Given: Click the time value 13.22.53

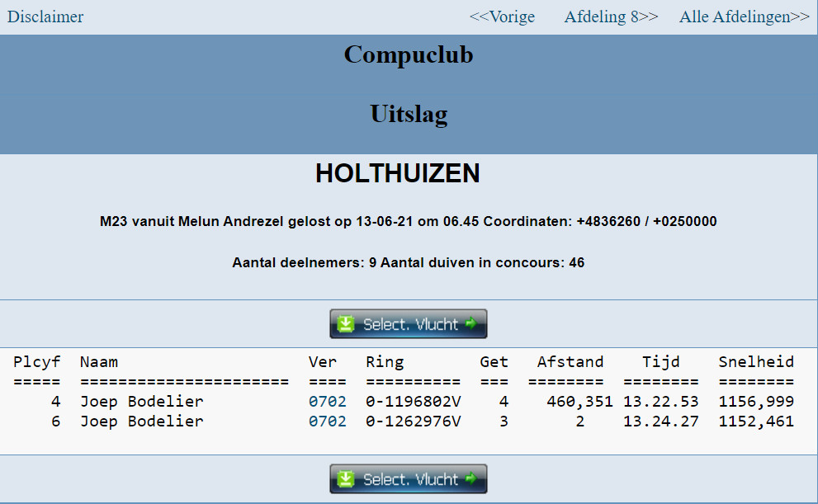Looking at the screenshot, I should coord(660,402).
